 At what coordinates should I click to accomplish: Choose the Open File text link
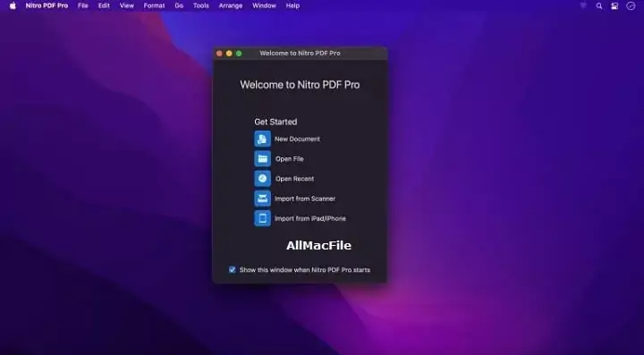click(290, 159)
